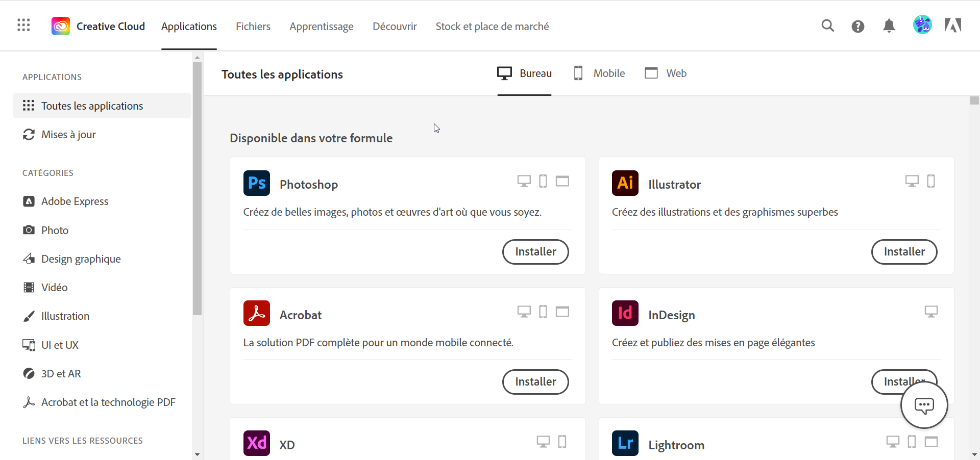The height and width of the screenshot is (460, 980).
Task: Click the Photoshop app icon
Action: click(x=257, y=183)
